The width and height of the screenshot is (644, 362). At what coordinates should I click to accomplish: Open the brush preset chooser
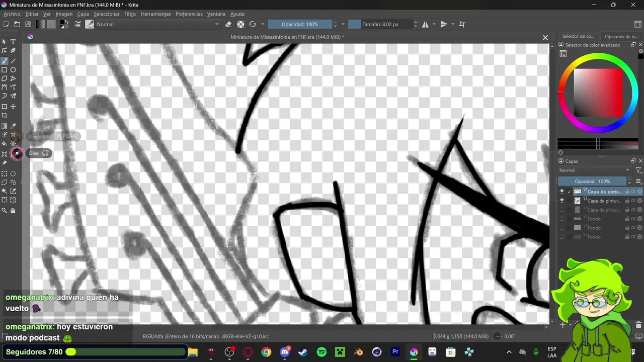click(x=90, y=24)
